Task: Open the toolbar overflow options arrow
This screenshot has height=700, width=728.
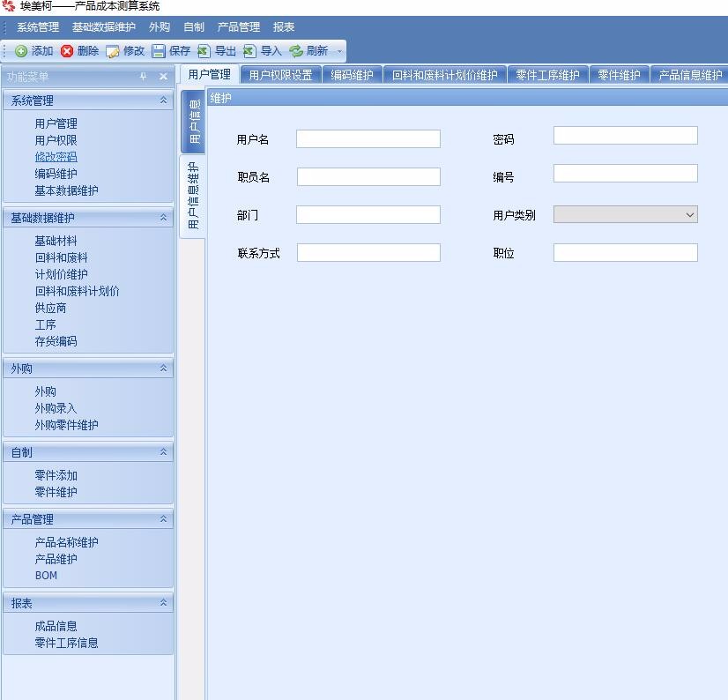Action: tap(339, 51)
